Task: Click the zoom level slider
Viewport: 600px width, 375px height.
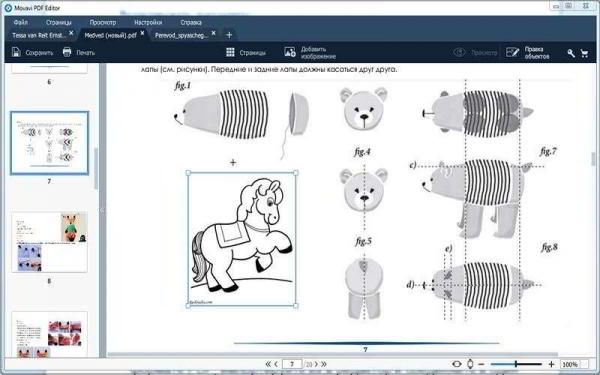Action: tap(516, 364)
